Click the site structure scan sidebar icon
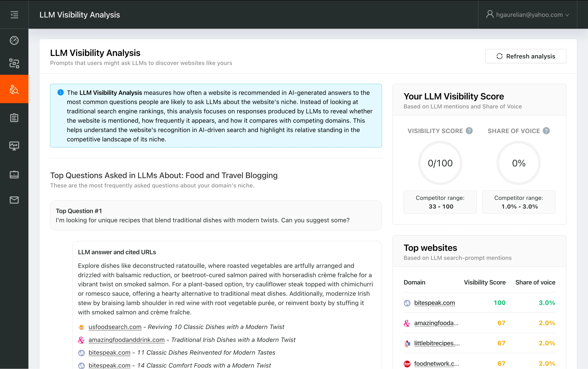 (x=14, y=64)
